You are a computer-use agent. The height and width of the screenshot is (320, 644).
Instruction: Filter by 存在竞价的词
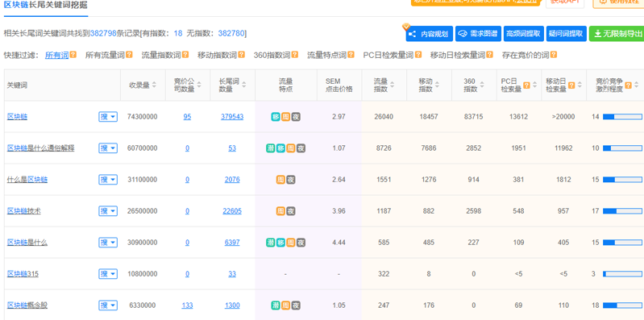pyautogui.click(x=526, y=55)
